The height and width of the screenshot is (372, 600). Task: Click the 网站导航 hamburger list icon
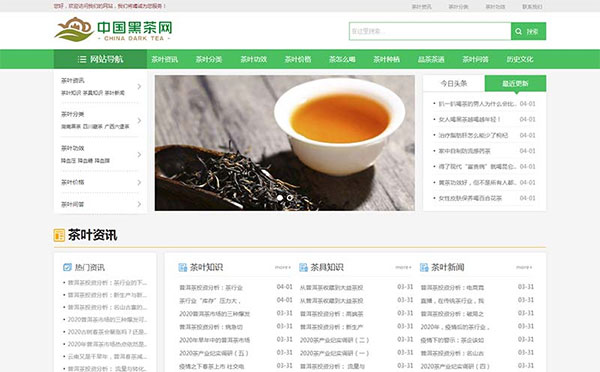coord(82,59)
